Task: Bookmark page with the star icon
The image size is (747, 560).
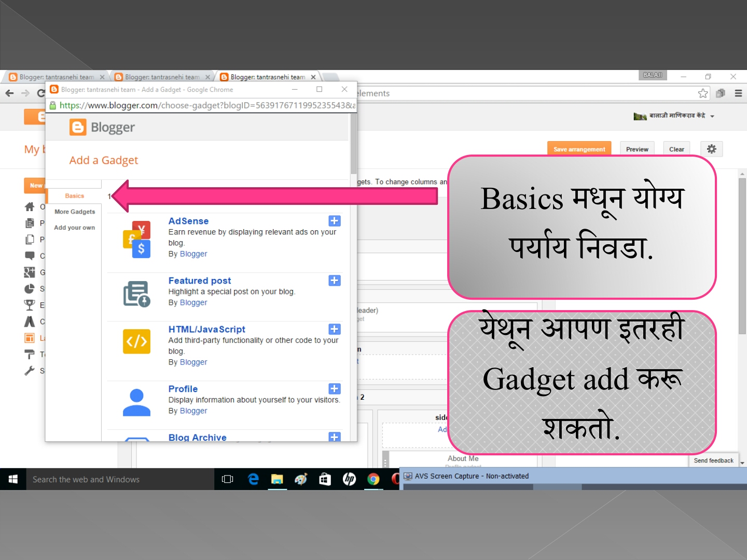Action: pyautogui.click(x=703, y=93)
